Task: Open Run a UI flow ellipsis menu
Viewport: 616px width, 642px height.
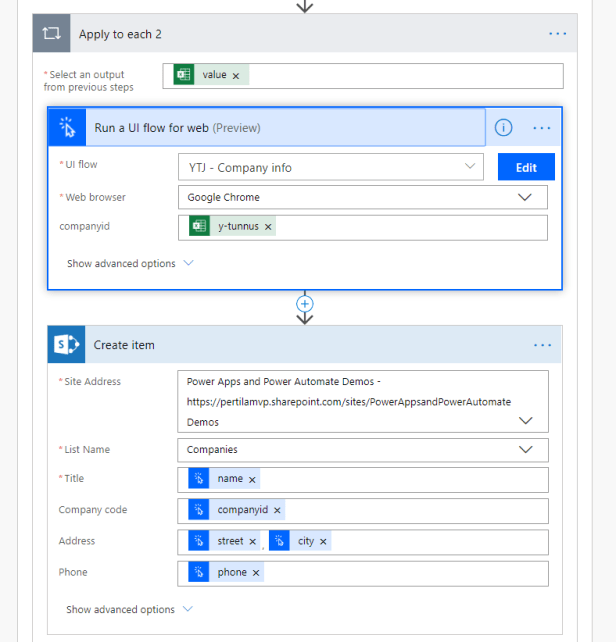Action: [541, 128]
